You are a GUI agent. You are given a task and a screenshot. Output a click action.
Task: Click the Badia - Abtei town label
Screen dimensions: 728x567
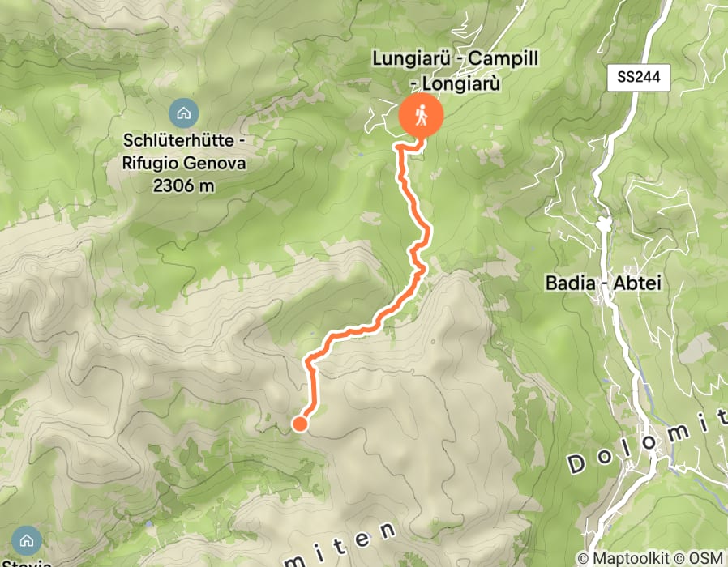pos(603,283)
